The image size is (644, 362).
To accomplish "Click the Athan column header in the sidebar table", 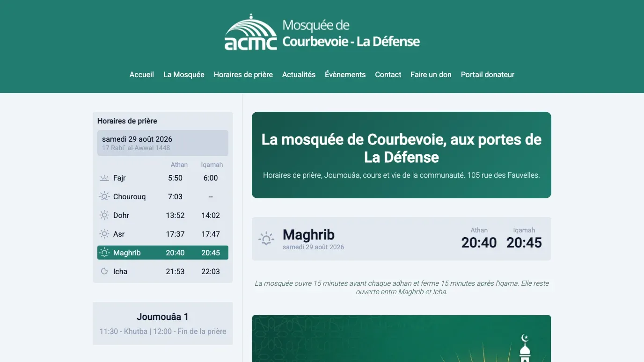I will pyautogui.click(x=179, y=165).
